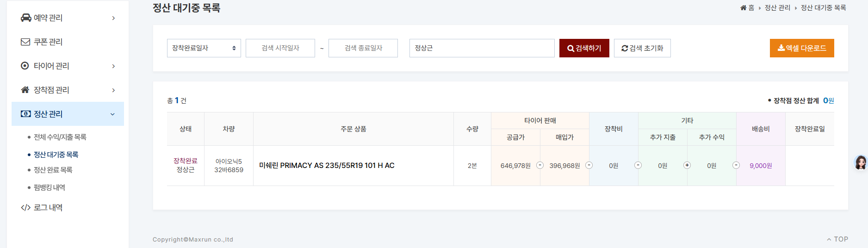Click the 검색 시작일자 date field
868x248 pixels.
coord(280,48)
